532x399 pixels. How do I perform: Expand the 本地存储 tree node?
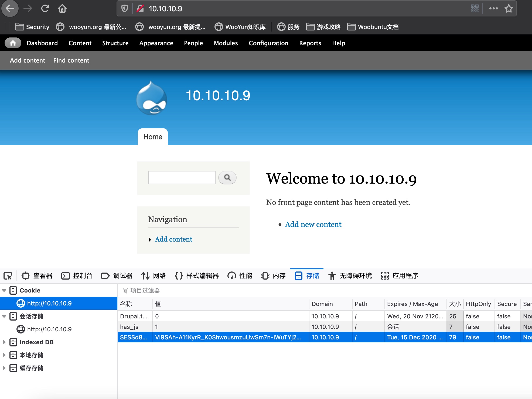[x=4, y=355]
